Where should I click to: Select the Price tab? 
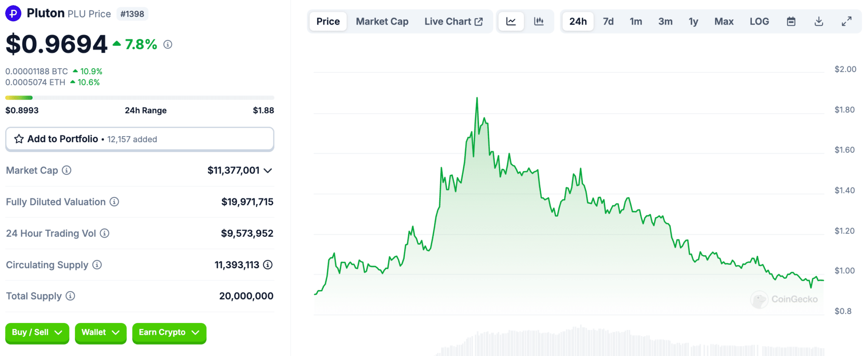click(x=328, y=21)
